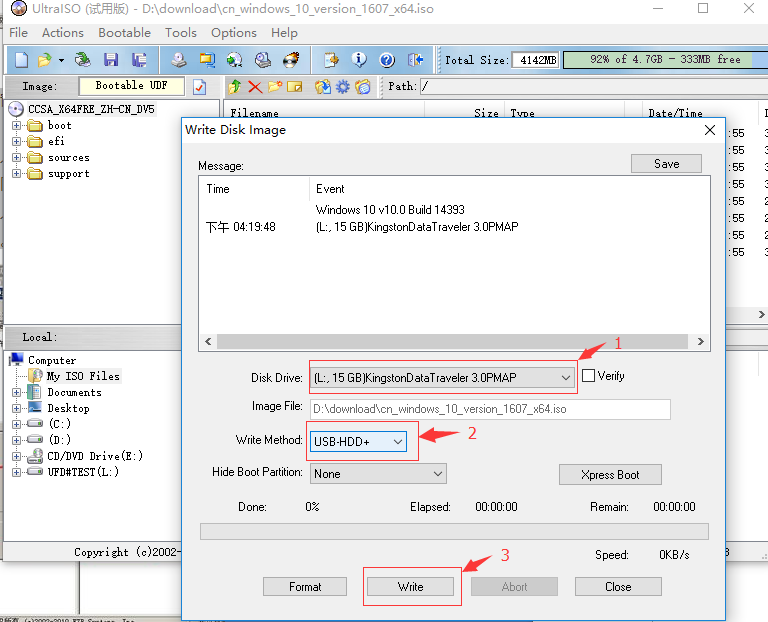Expand the sources folder node
The image size is (768, 622).
coord(16,158)
